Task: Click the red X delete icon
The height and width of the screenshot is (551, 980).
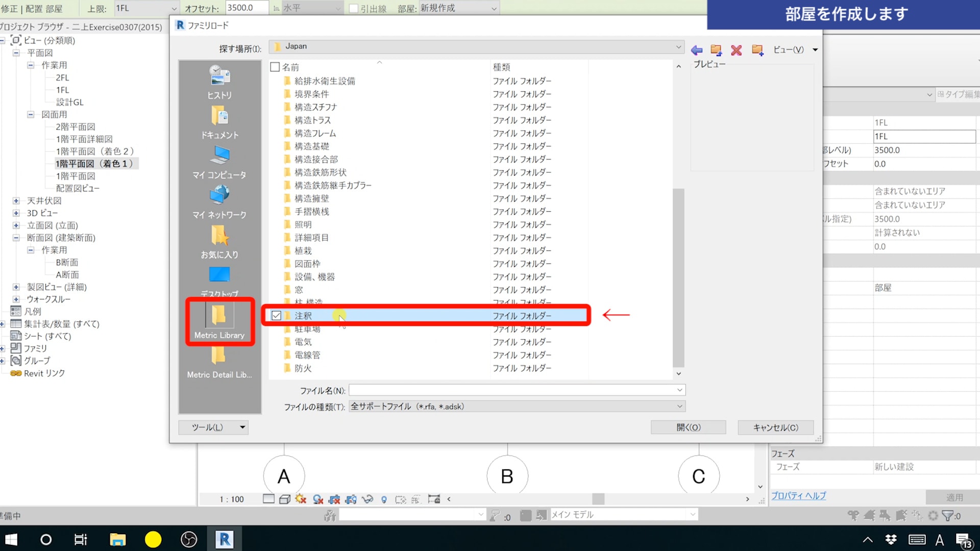Action: (736, 50)
